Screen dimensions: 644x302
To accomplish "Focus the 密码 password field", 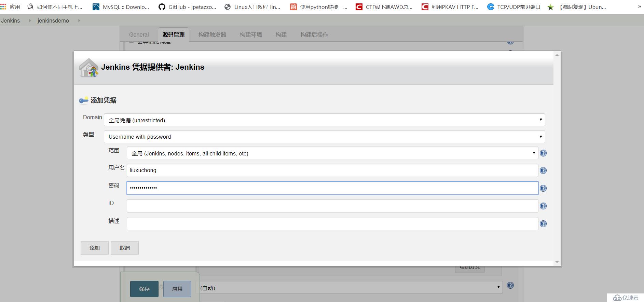I will [x=332, y=188].
